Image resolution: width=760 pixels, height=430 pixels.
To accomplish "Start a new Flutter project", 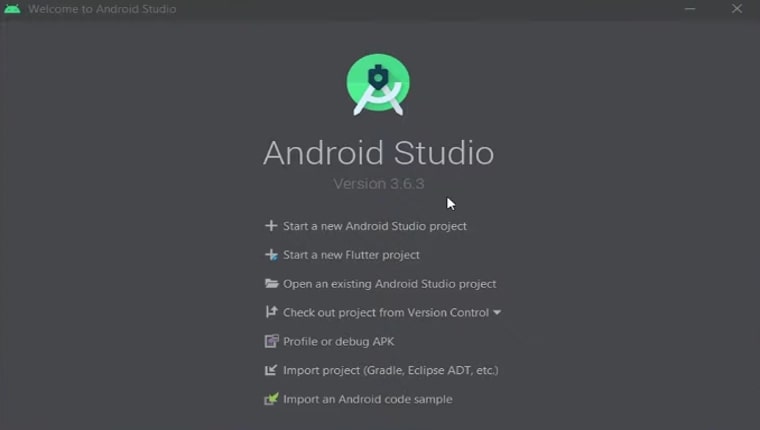I will (x=351, y=255).
